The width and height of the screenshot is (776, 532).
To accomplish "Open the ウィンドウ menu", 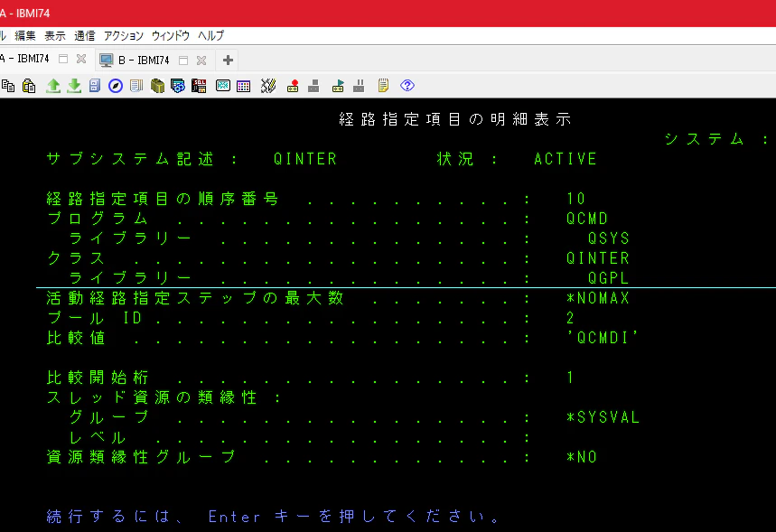I will tap(170, 35).
